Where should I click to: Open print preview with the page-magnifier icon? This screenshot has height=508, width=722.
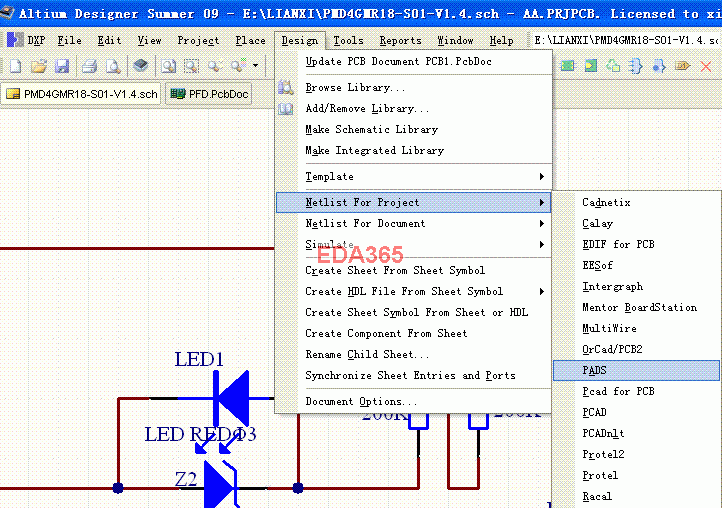[113, 66]
